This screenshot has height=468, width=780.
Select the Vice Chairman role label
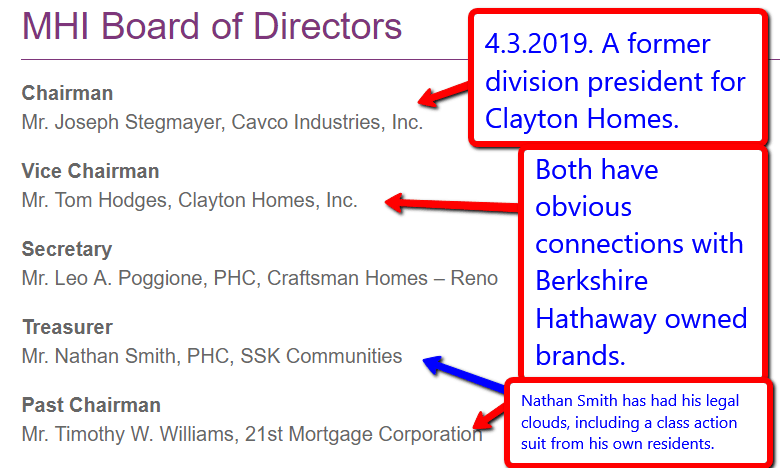[x=90, y=171]
